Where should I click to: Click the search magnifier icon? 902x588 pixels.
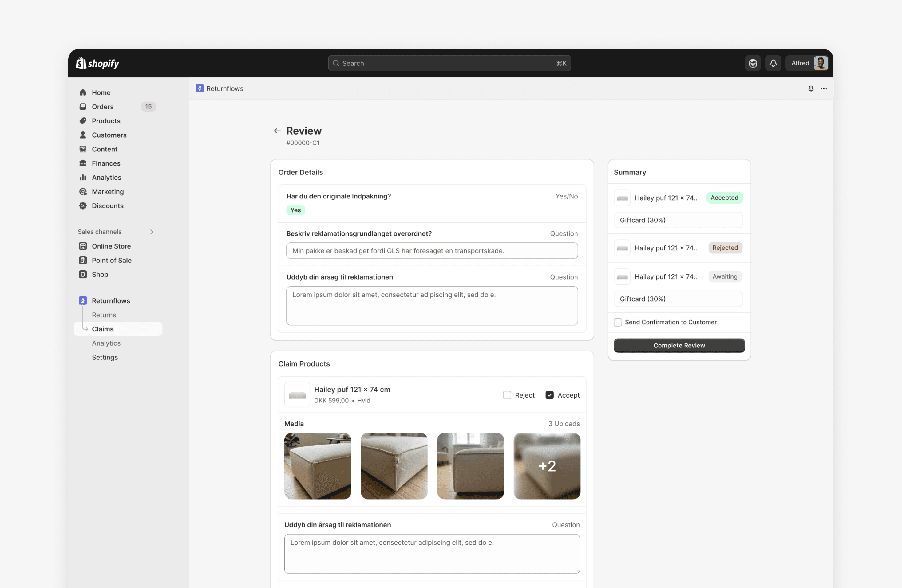336,63
